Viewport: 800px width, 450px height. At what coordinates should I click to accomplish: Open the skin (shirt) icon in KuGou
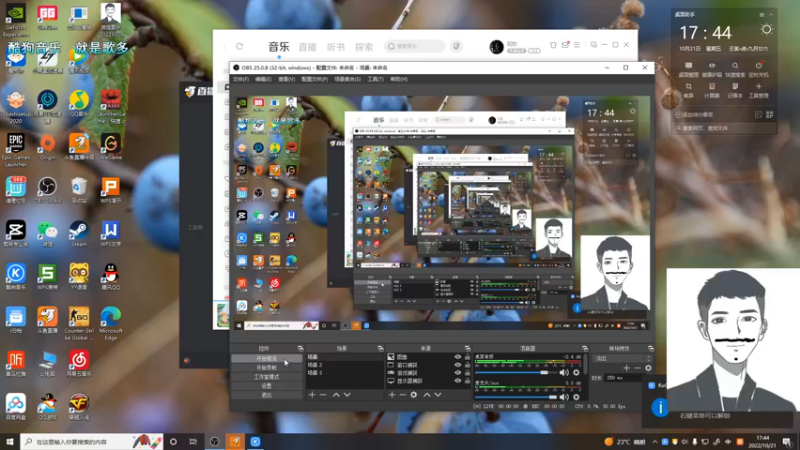tap(553, 45)
